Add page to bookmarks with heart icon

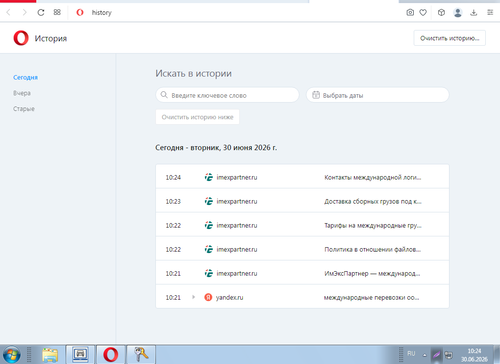pyautogui.click(x=423, y=13)
